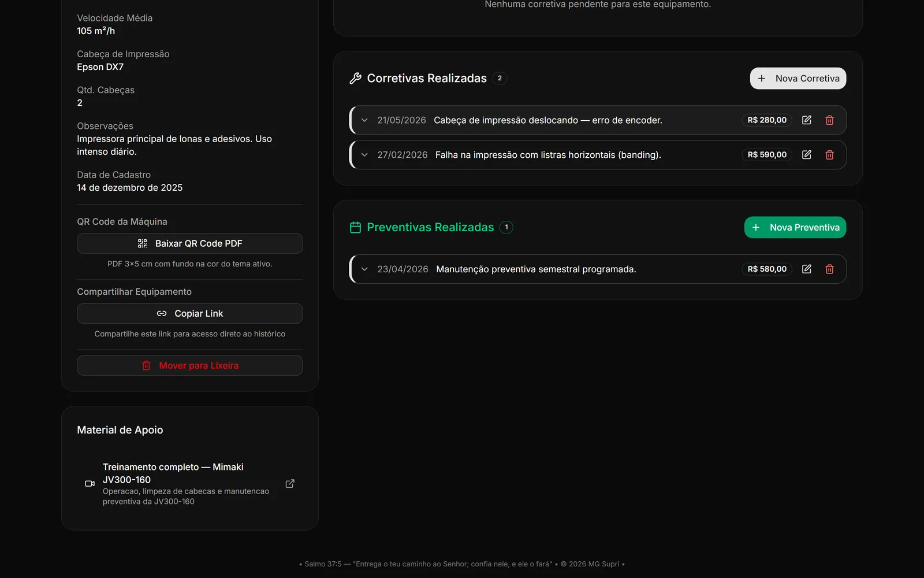The image size is (924, 578).
Task: Click the R$ 580,00 cost badge
Action: tap(767, 269)
